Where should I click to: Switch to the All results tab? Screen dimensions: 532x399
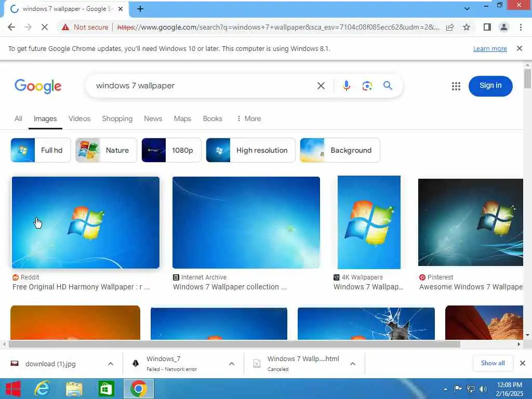18,119
